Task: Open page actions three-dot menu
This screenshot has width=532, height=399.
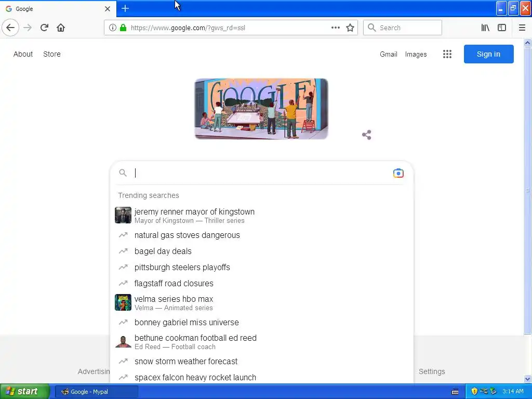Action: tap(335, 28)
